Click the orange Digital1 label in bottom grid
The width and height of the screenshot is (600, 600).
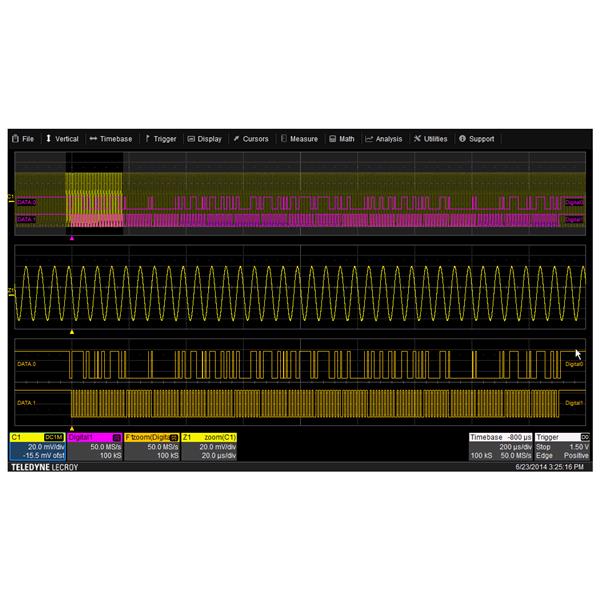(x=574, y=403)
